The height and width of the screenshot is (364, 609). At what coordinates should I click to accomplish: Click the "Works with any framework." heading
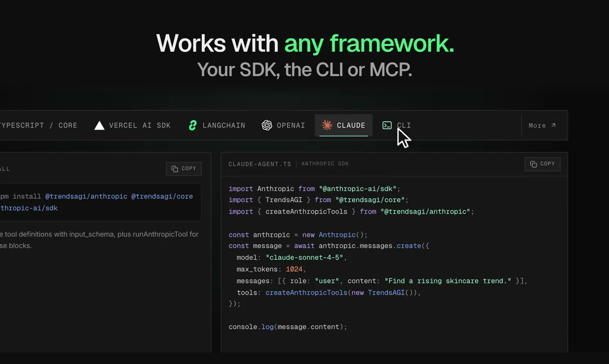(305, 44)
